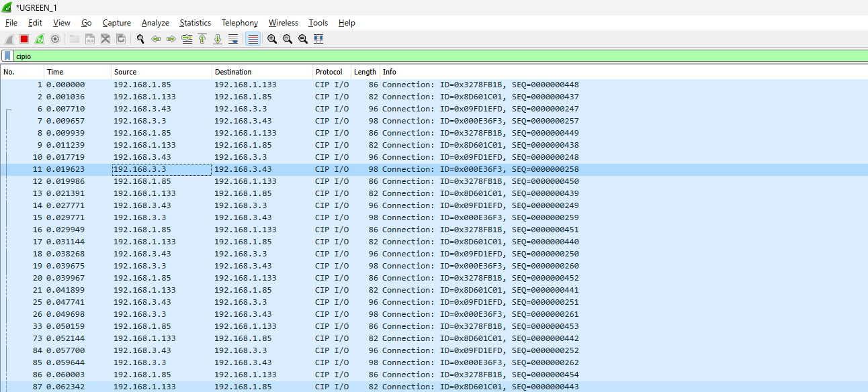Viewport: 868px width, 392px height.
Task: Sort by the Info column header
Action: pos(623,72)
